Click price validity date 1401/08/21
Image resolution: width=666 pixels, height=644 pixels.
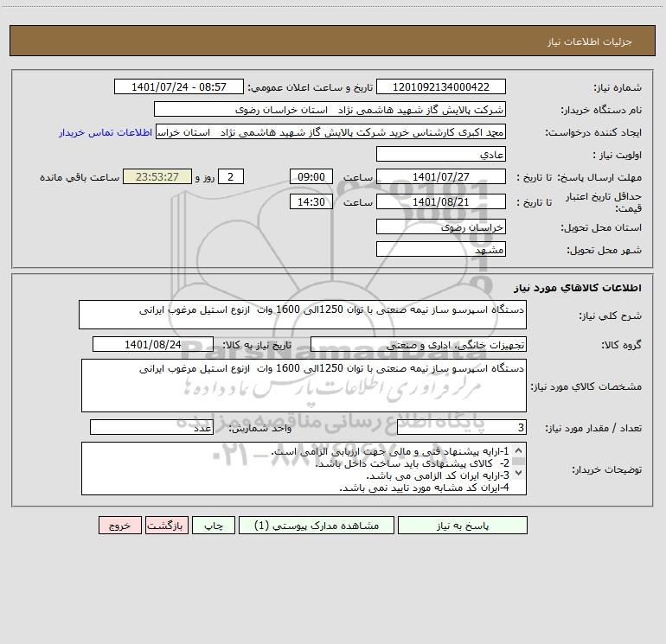point(441,201)
